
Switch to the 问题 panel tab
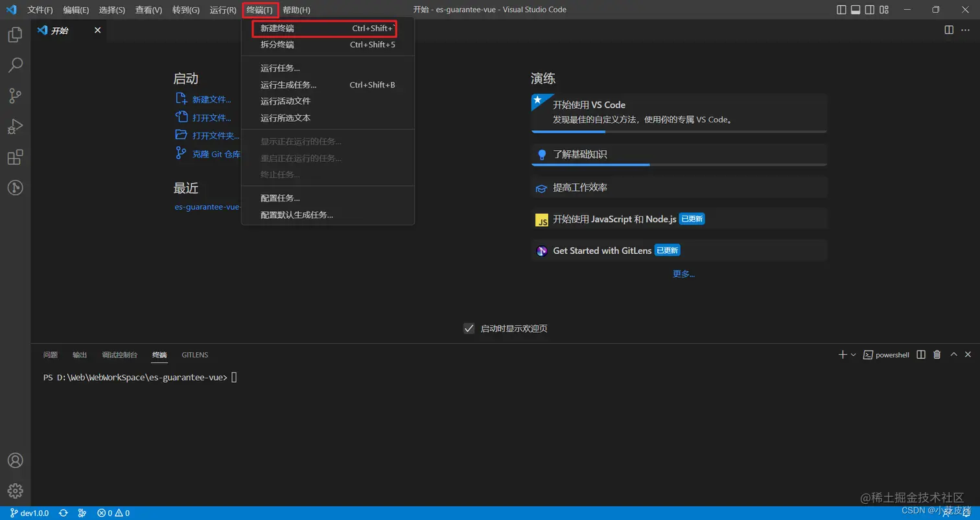point(51,355)
